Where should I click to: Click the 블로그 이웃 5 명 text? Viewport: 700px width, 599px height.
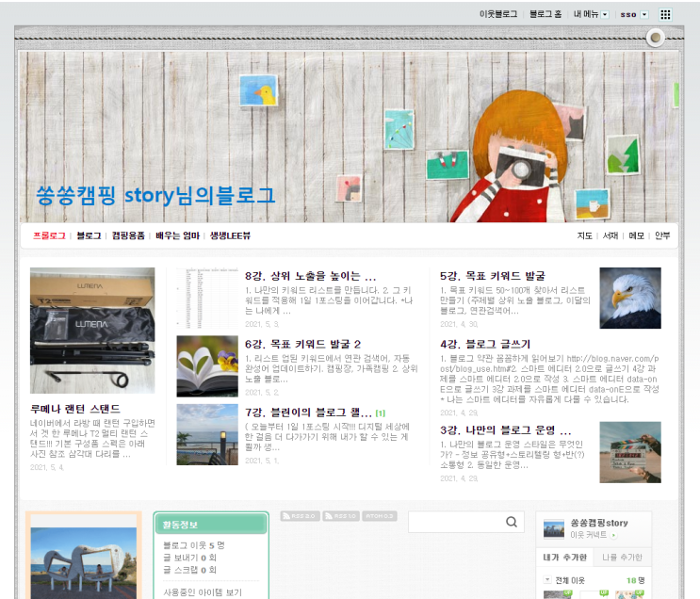pyautogui.click(x=194, y=545)
